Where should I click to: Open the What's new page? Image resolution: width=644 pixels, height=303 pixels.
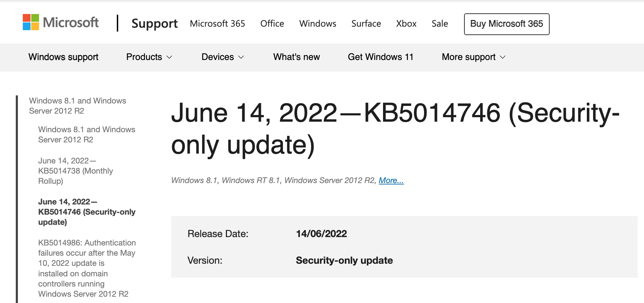296,57
